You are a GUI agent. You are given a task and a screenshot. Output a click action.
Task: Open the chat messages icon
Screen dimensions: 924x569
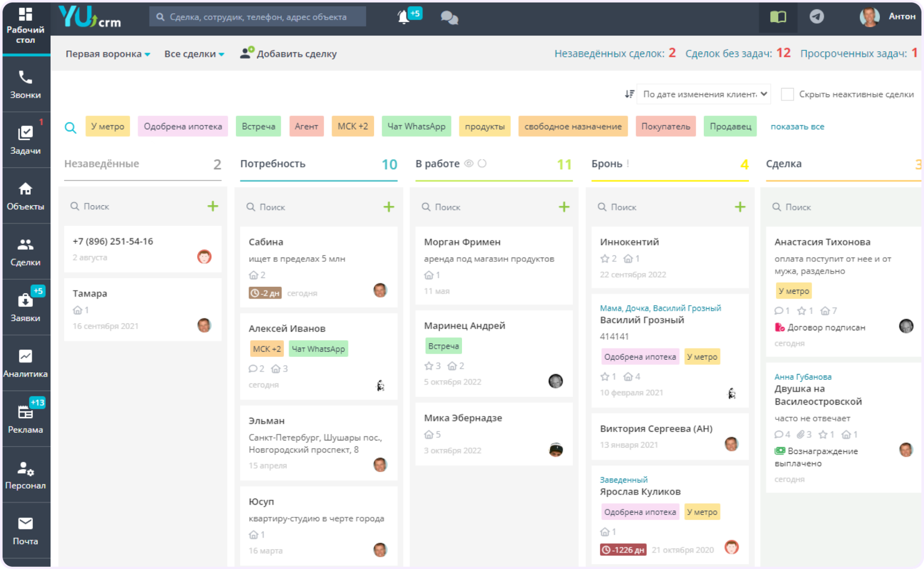449,18
